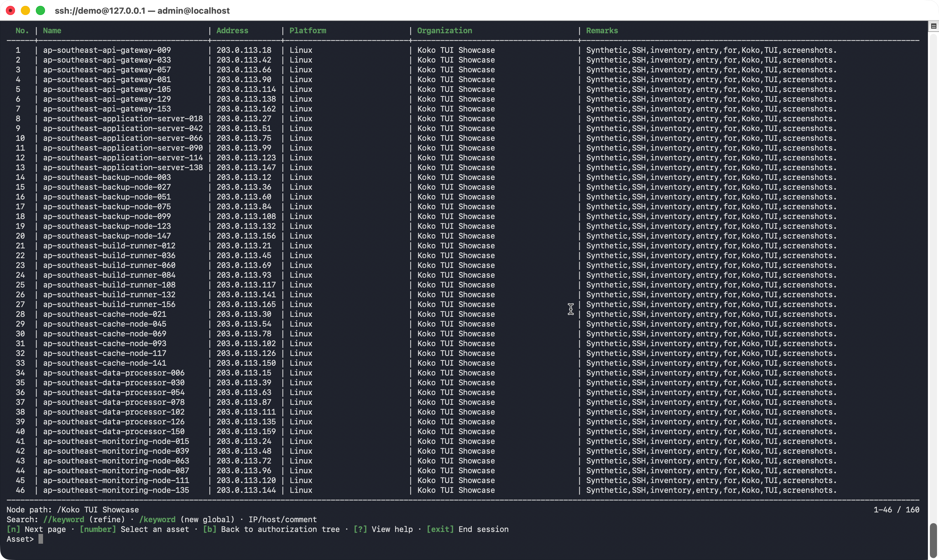Click the [number] Select an asset hint
Screen dimensions: 939x560
(134, 529)
